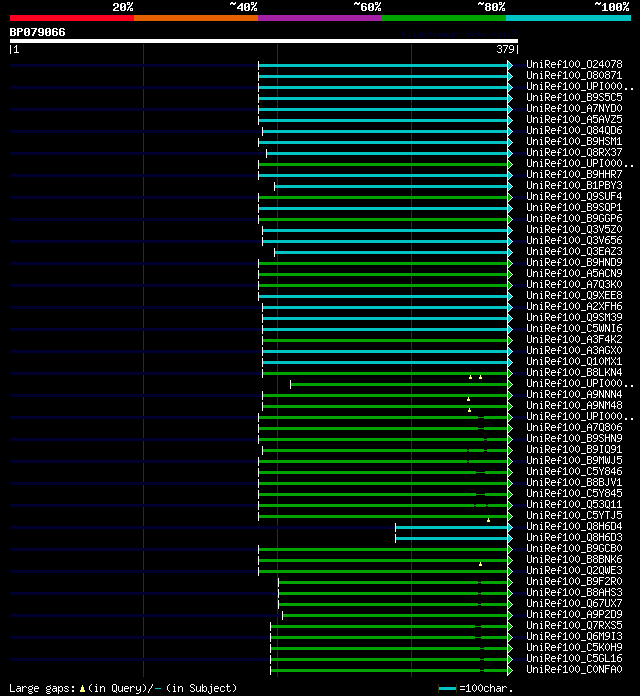This screenshot has height=696, width=640.
Task: Select the UniRef100_B9HHR7 label
Action: pos(574,174)
